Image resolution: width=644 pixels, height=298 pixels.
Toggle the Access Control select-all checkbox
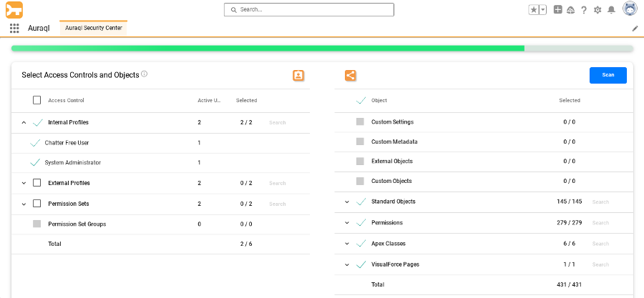(36, 101)
